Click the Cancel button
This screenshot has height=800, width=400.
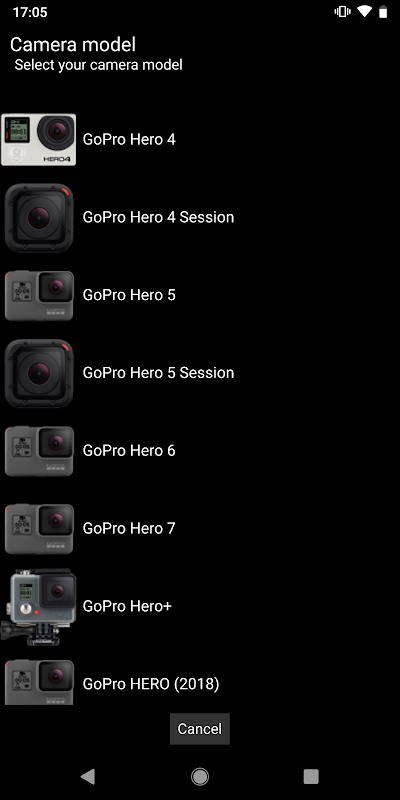pyautogui.click(x=199, y=729)
